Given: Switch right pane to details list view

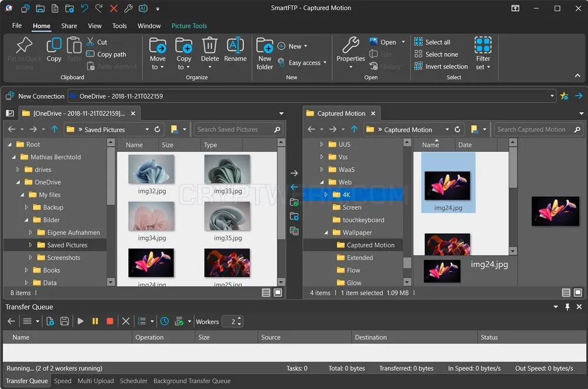Looking at the screenshot, I should pos(566,293).
